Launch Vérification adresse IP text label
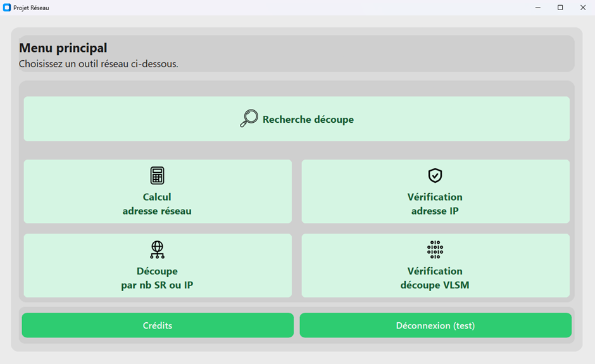 coord(435,204)
